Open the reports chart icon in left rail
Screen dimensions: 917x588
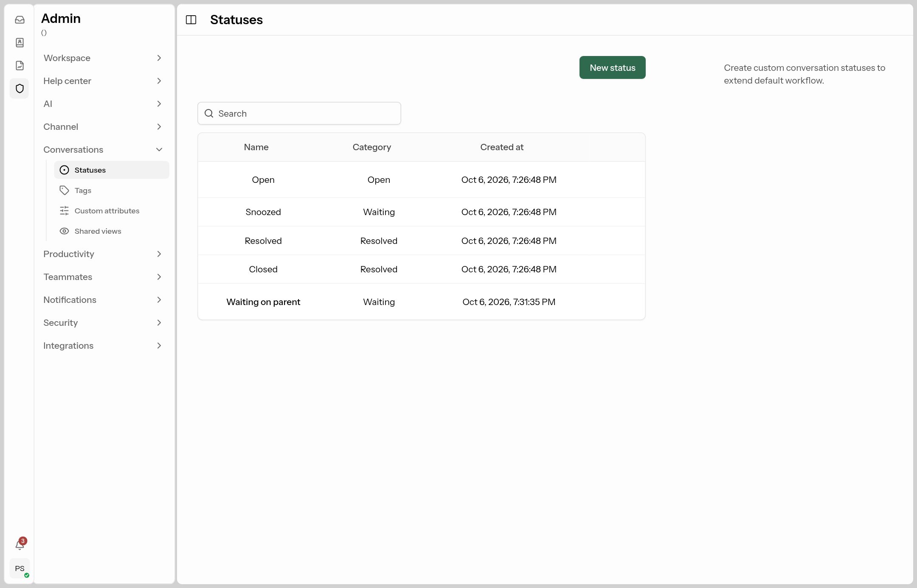[x=20, y=65]
